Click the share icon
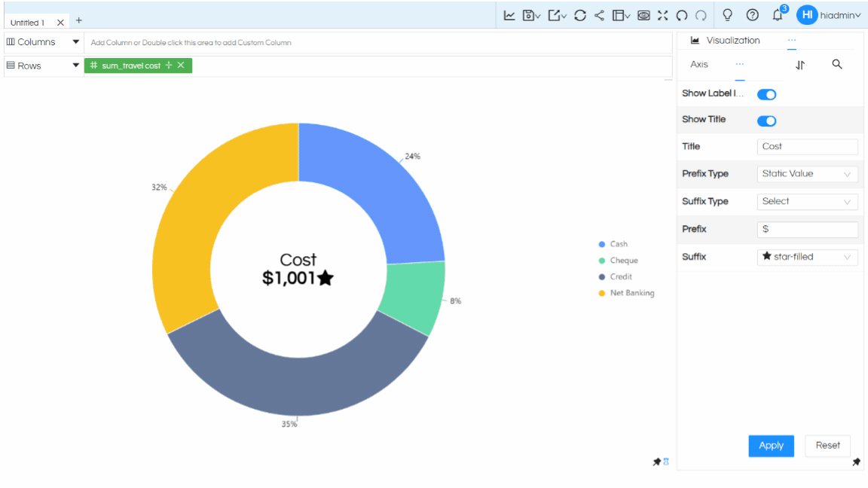This screenshot has width=868, height=488. point(599,16)
